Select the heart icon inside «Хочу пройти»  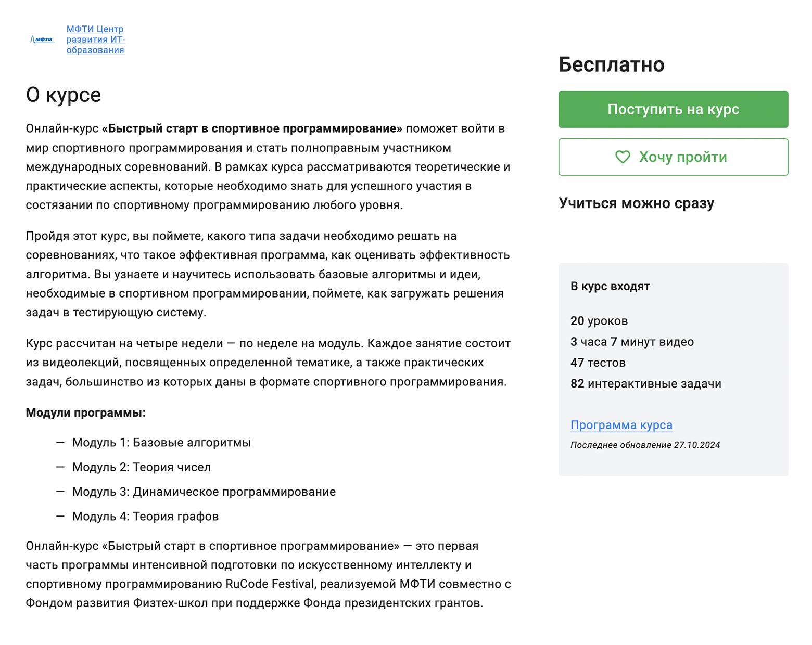[623, 157]
